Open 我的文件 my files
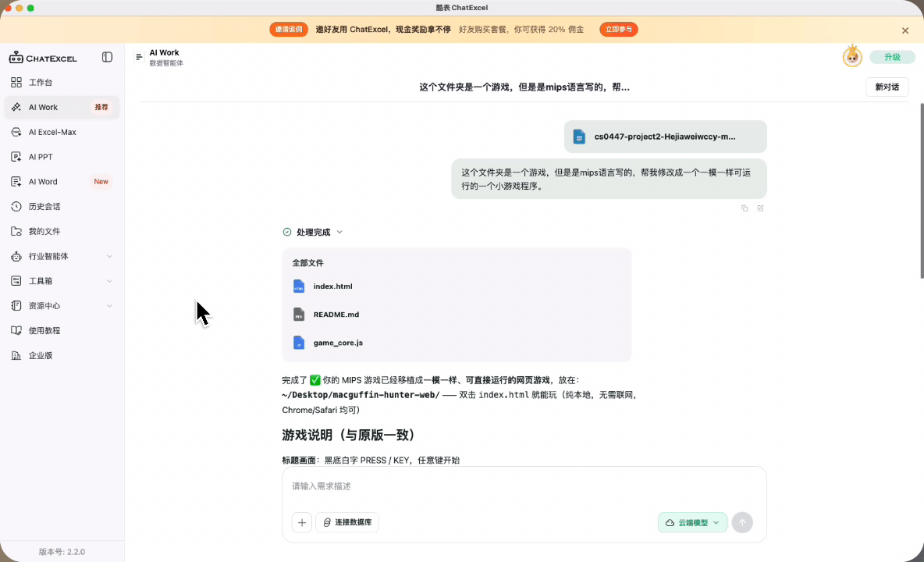 click(x=62, y=231)
